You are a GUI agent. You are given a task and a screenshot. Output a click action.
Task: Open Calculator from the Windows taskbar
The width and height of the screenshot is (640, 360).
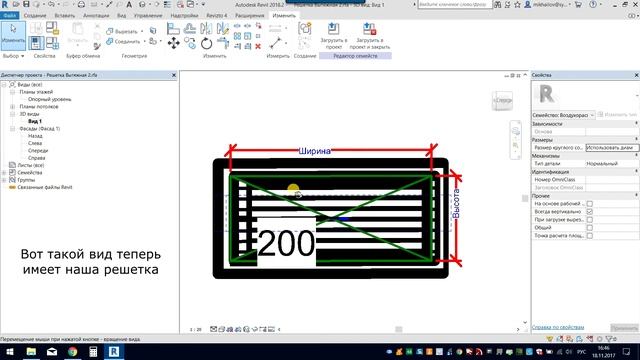(93, 351)
